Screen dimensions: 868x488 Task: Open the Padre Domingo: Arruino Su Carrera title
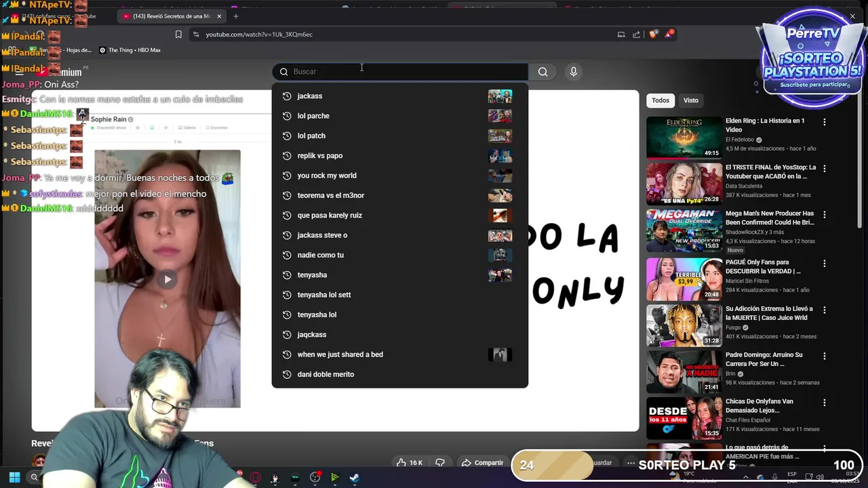[764, 359]
